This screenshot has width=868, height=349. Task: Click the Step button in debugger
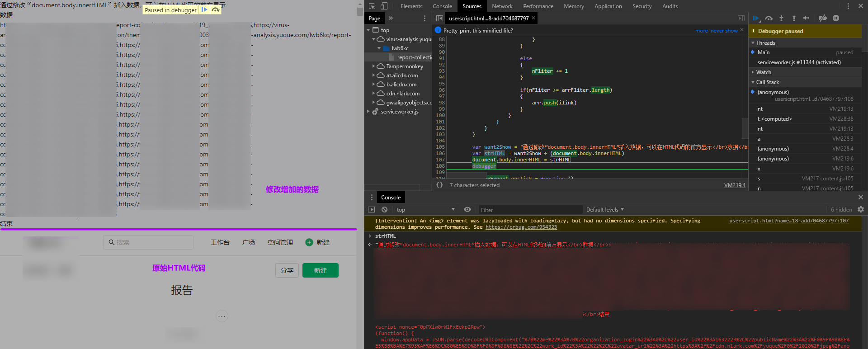806,18
